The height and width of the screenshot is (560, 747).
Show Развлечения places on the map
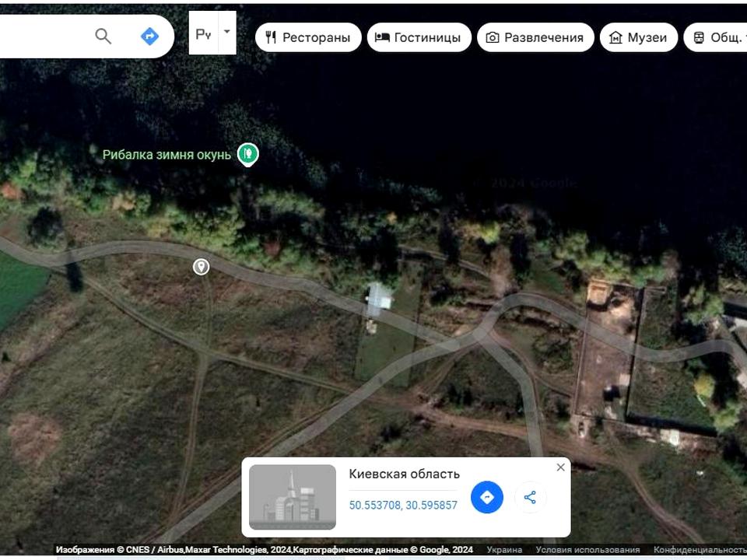point(535,37)
